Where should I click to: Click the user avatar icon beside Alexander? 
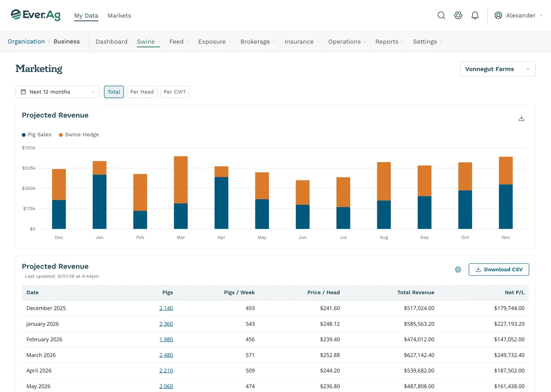tap(499, 15)
